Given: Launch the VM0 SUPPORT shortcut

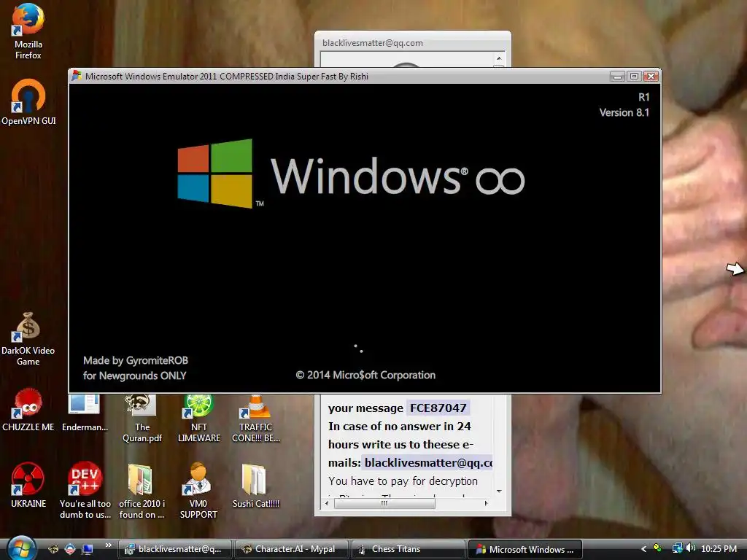Looking at the screenshot, I should (x=198, y=491).
